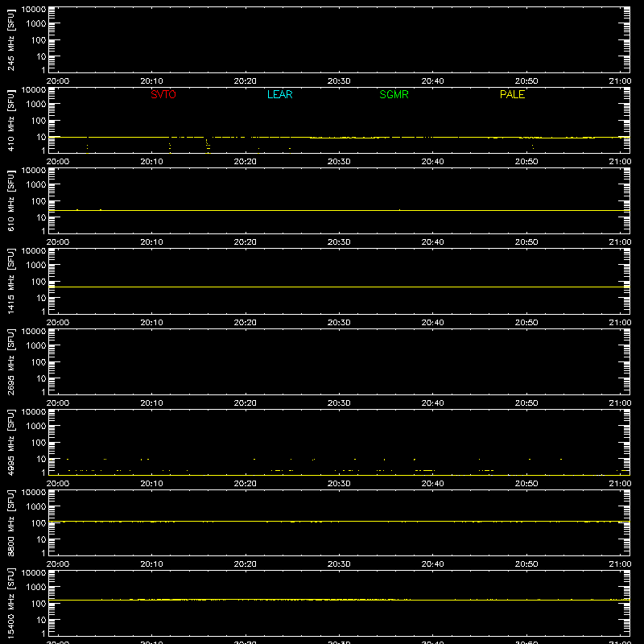Click 20:50 time label under 4995 MHz panel
This screenshot has height=644, width=644.
pyautogui.click(x=526, y=484)
